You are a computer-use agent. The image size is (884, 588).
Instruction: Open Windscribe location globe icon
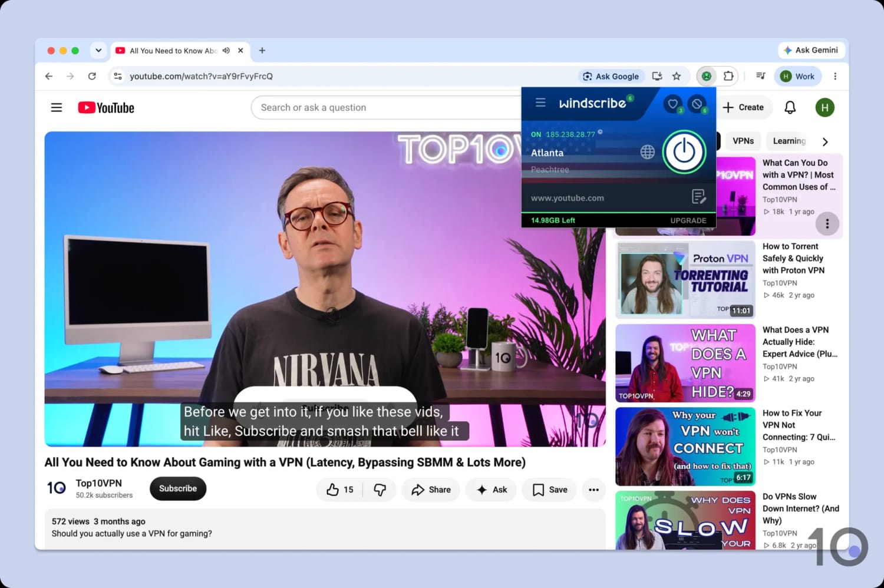pos(647,152)
